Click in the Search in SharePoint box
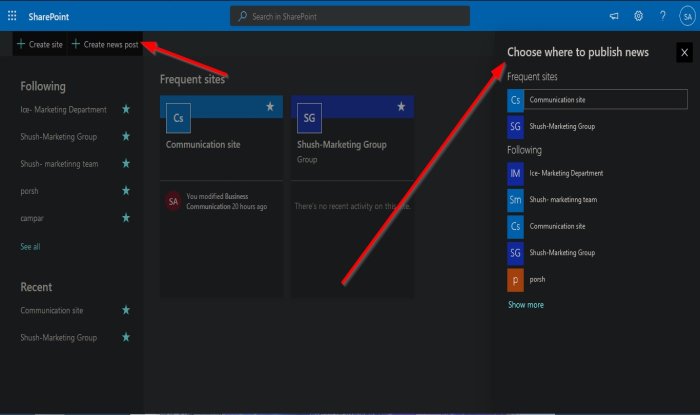 coord(350,17)
